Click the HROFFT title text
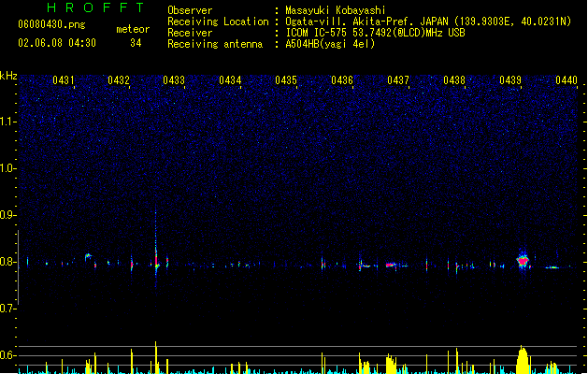The image size is (588, 374). [96, 7]
